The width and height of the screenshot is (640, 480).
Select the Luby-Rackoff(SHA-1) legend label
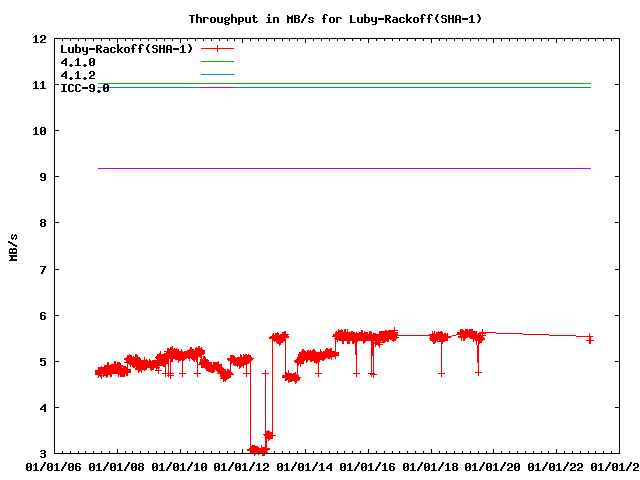click(x=126, y=48)
